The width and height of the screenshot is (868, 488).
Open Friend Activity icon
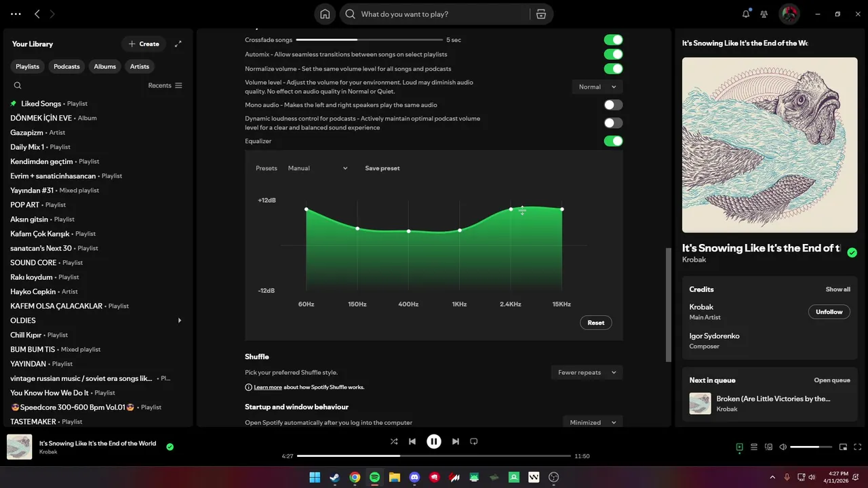(x=764, y=14)
